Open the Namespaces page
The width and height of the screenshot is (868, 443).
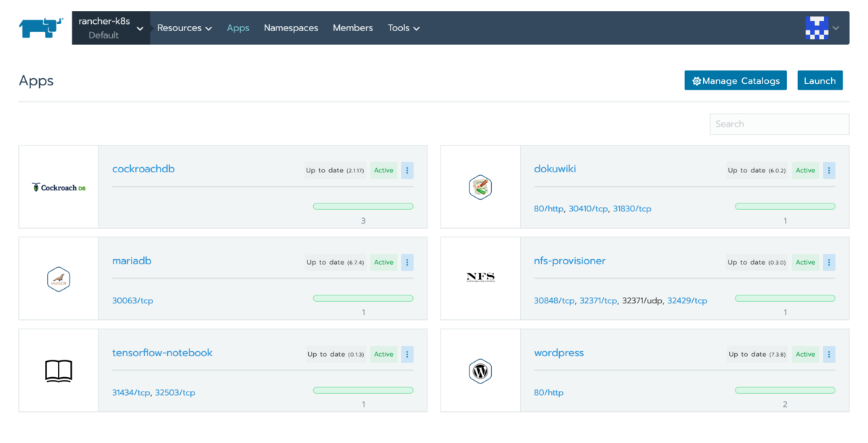pos(291,28)
